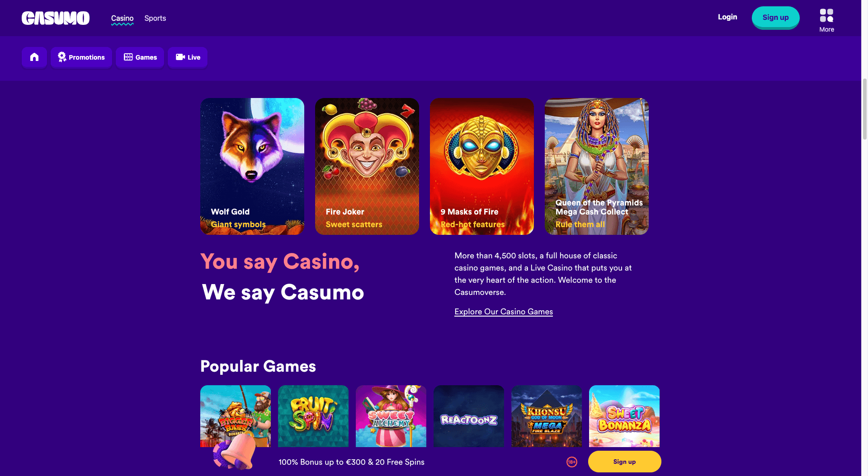Follow Explore Our Casino Games link

click(504, 312)
